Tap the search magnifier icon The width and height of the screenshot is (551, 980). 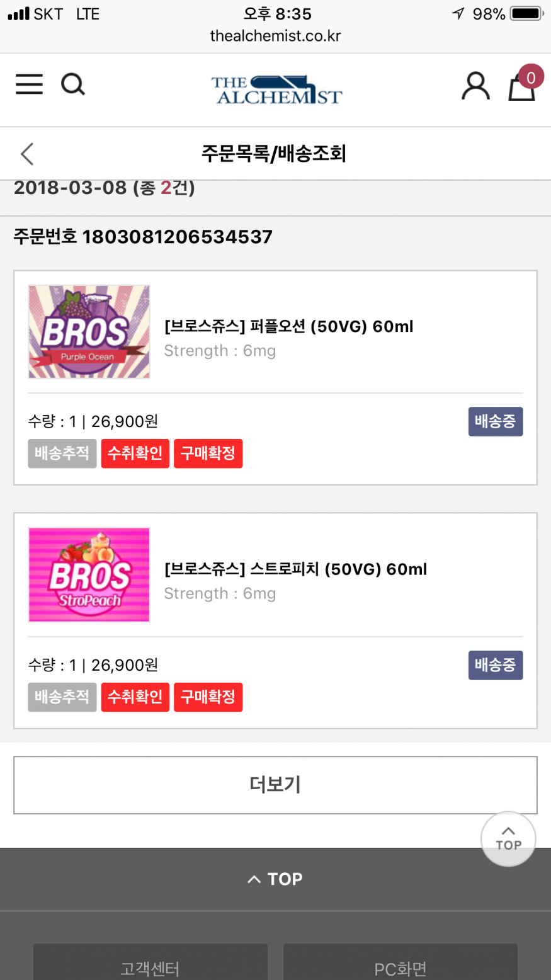(x=73, y=84)
